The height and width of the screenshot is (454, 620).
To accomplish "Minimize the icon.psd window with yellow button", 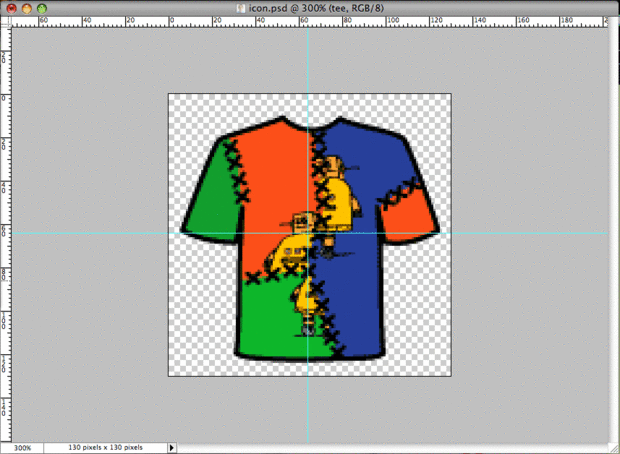I will tap(26, 8).
